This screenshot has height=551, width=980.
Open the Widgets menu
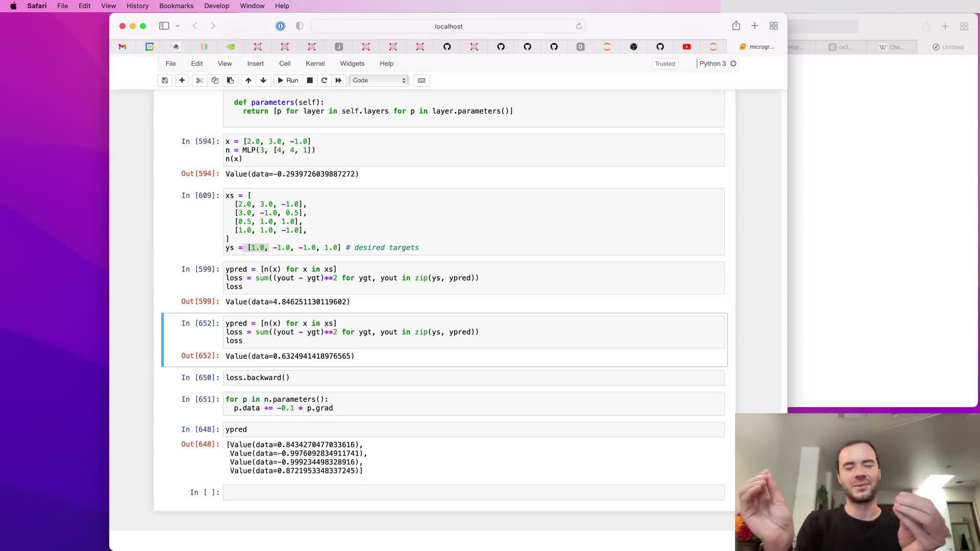tap(352, 64)
